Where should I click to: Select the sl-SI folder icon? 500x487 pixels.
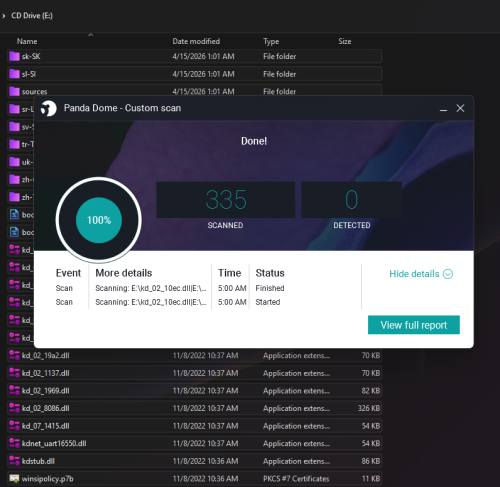click(14, 74)
